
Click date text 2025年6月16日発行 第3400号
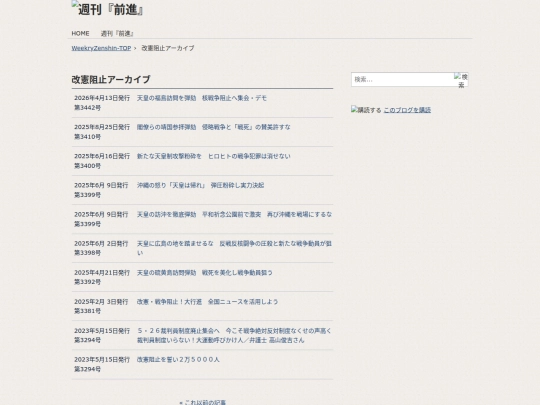(102, 161)
